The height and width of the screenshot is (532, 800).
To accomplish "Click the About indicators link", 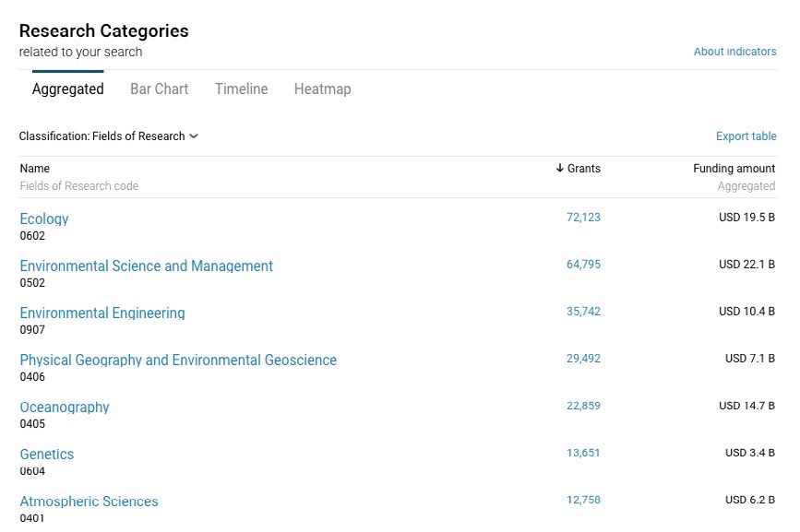I will [734, 52].
